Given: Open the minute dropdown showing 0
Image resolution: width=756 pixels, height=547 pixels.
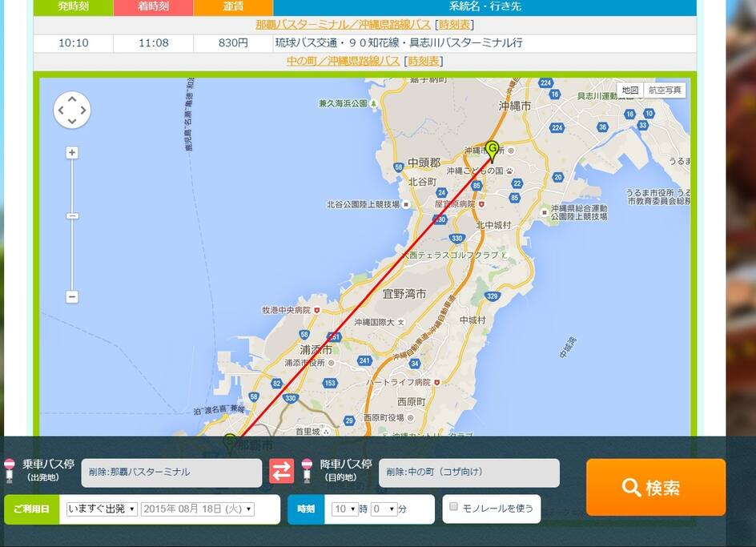Looking at the screenshot, I should 384,509.
